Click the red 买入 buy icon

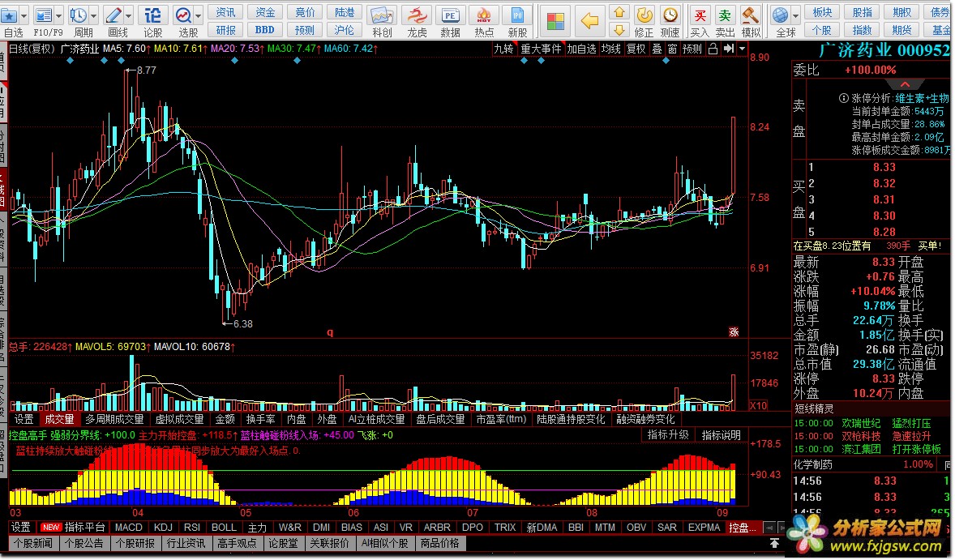(700, 15)
